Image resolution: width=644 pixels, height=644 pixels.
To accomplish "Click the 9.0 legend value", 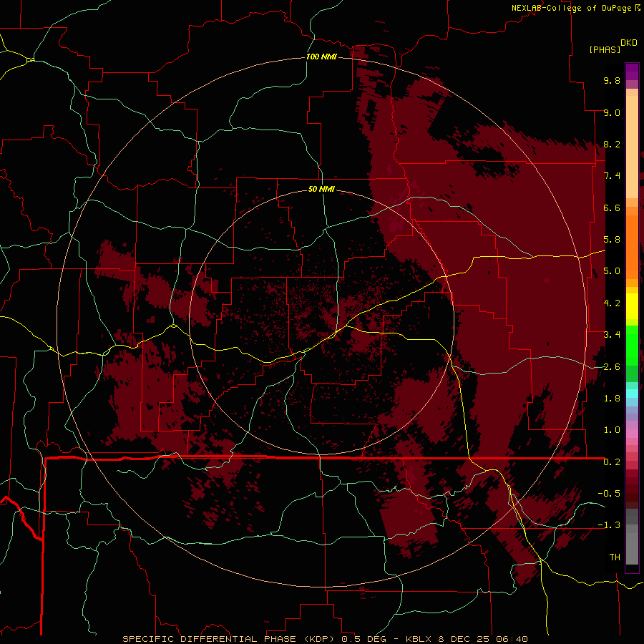I will pos(612,112).
